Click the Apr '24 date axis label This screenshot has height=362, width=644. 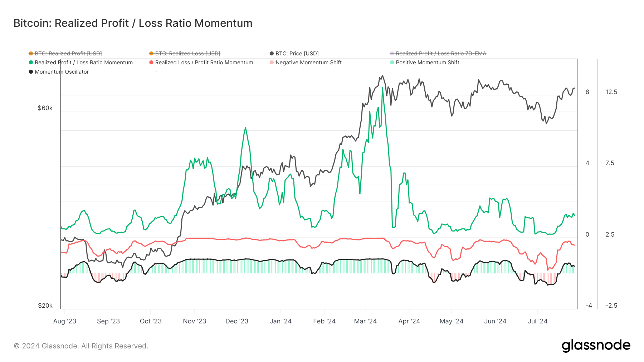coord(409,321)
